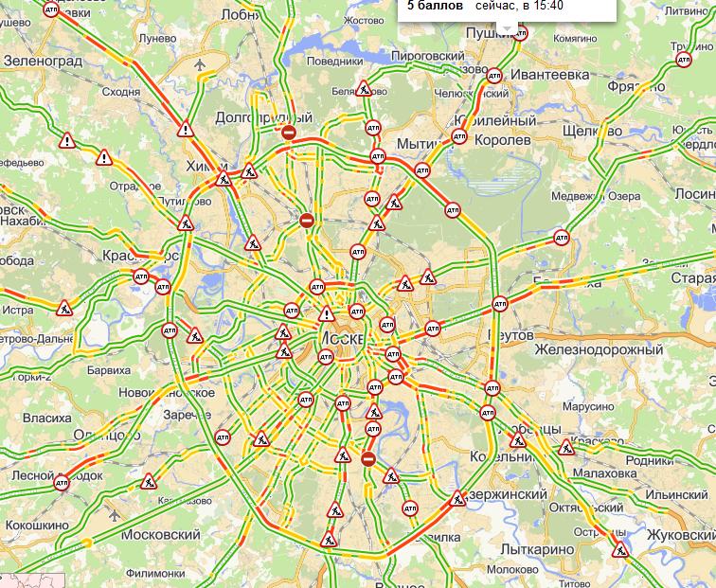Select the road works marker beside Истра label

pyautogui.click(x=64, y=308)
